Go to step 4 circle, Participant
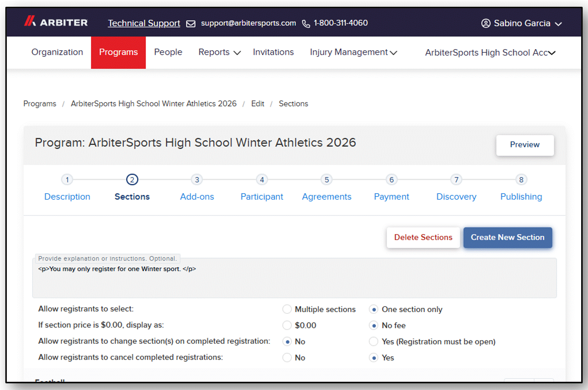This screenshot has width=588, height=390. pyautogui.click(x=262, y=179)
